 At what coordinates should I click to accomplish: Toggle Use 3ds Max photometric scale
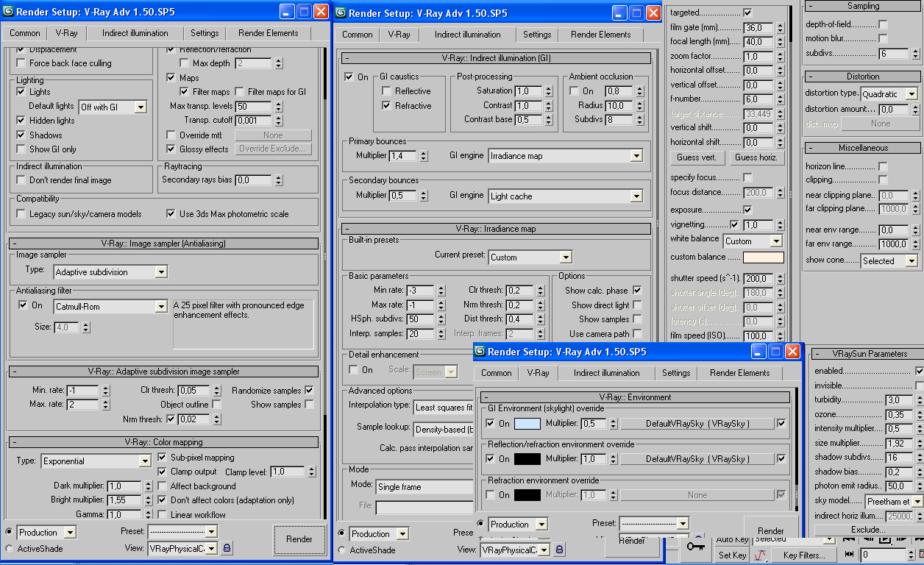tap(171, 214)
